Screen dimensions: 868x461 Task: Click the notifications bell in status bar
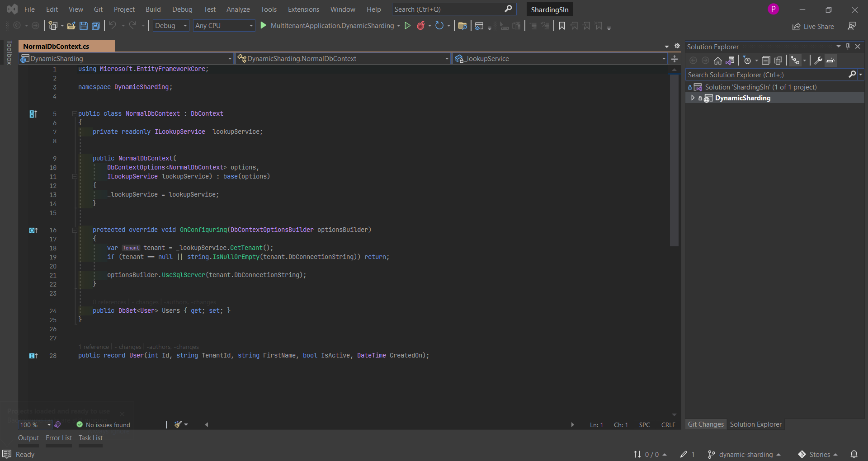click(854, 454)
